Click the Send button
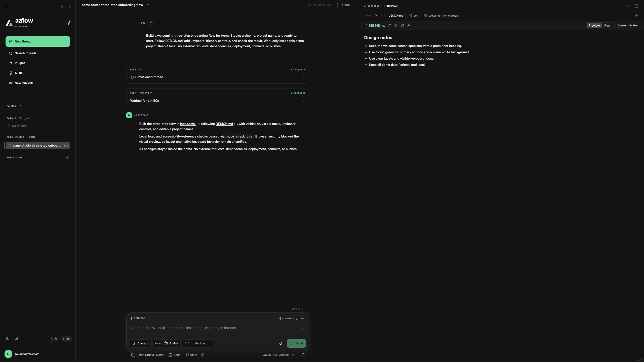644x362 pixels. tap(296, 343)
